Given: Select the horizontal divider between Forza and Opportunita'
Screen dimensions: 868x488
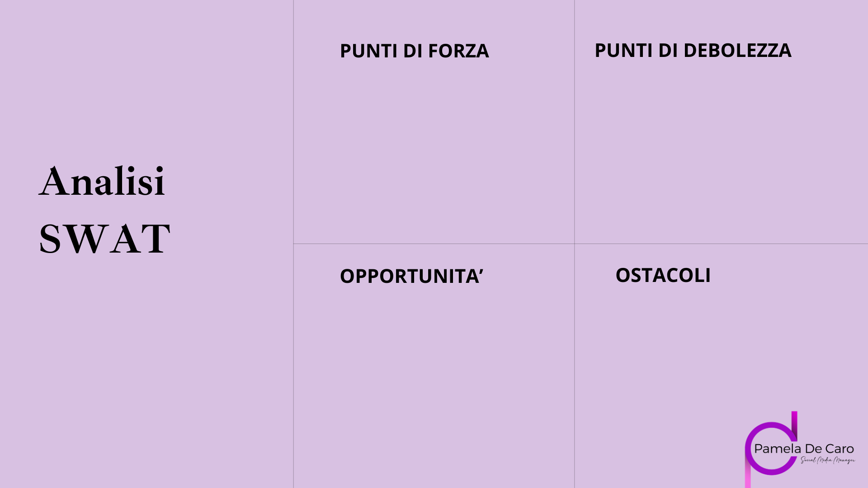Looking at the screenshot, I should click(434, 244).
